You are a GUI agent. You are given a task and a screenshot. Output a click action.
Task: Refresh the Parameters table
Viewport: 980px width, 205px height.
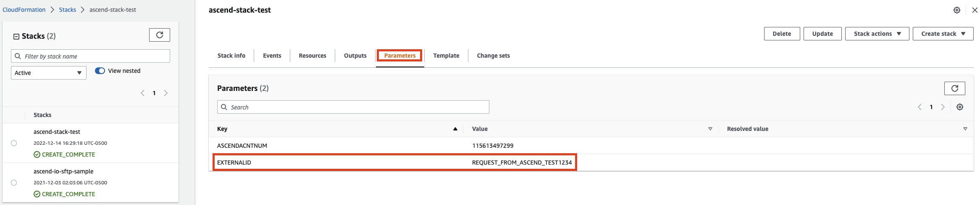click(x=954, y=88)
